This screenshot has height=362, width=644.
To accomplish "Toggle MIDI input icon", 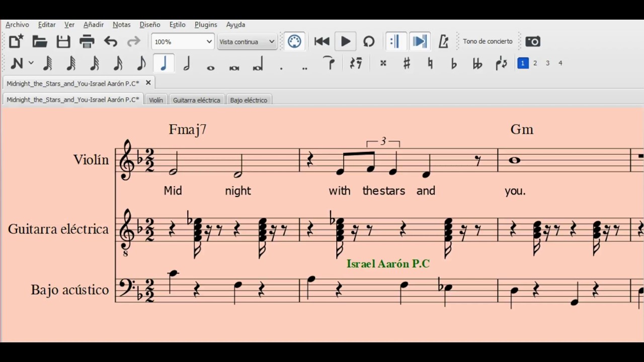I will pos(294,41).
